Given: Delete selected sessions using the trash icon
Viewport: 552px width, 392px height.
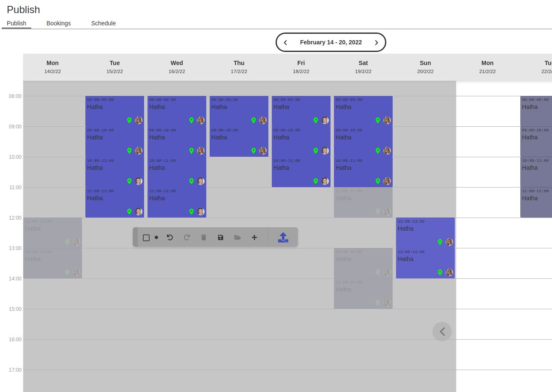Looking at the screenshot, I should point(204,237).
